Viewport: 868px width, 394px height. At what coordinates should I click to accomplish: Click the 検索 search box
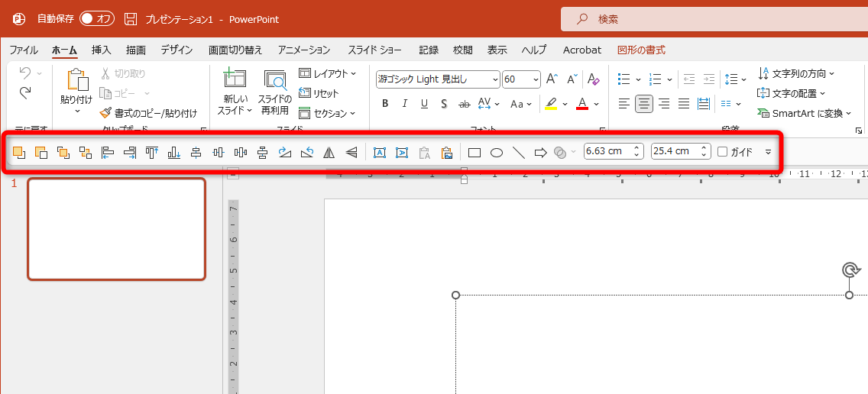[x=714, y=19]
